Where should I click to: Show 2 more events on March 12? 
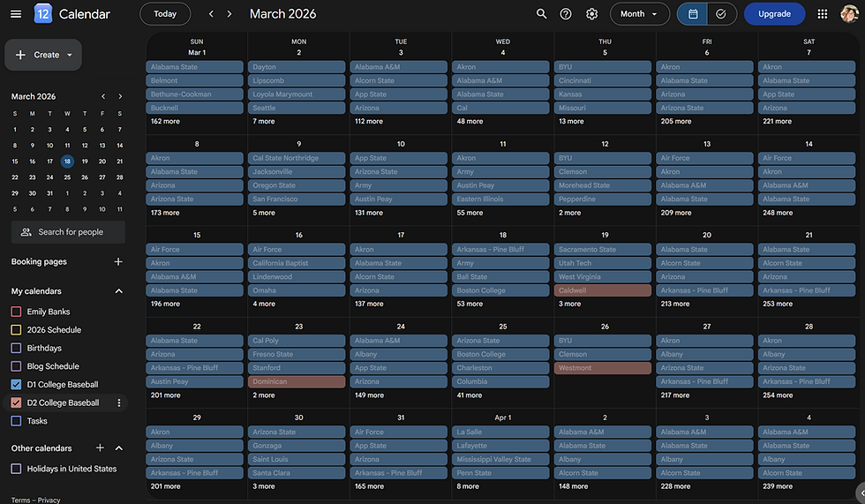(569, 213)
